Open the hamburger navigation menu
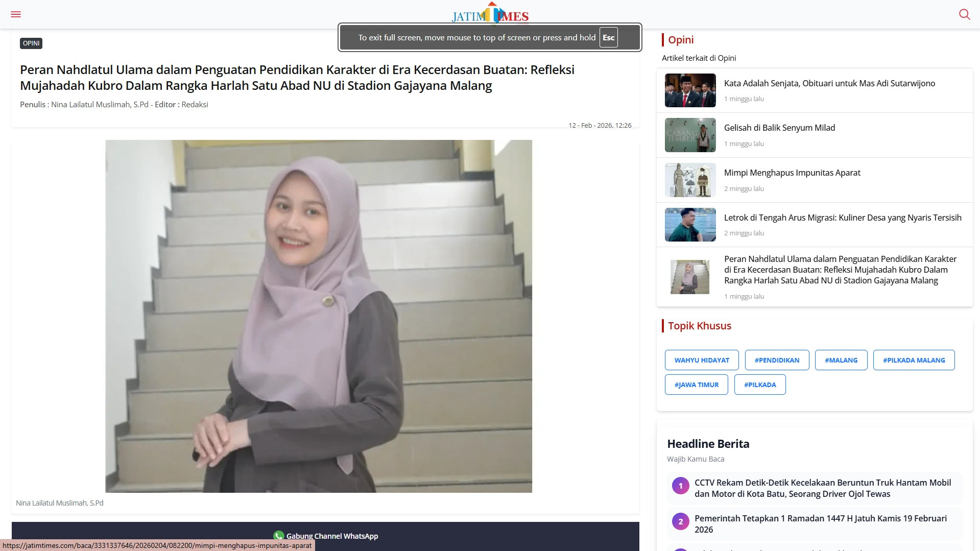This screenshot has width=980, height=551. [x=16, y=14]
